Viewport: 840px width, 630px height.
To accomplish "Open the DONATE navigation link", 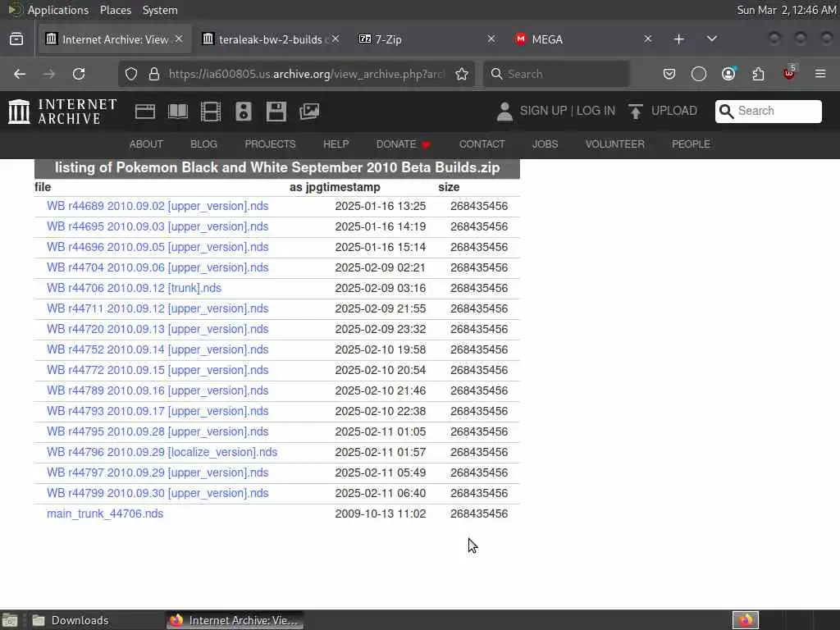I will click(404, 144).
